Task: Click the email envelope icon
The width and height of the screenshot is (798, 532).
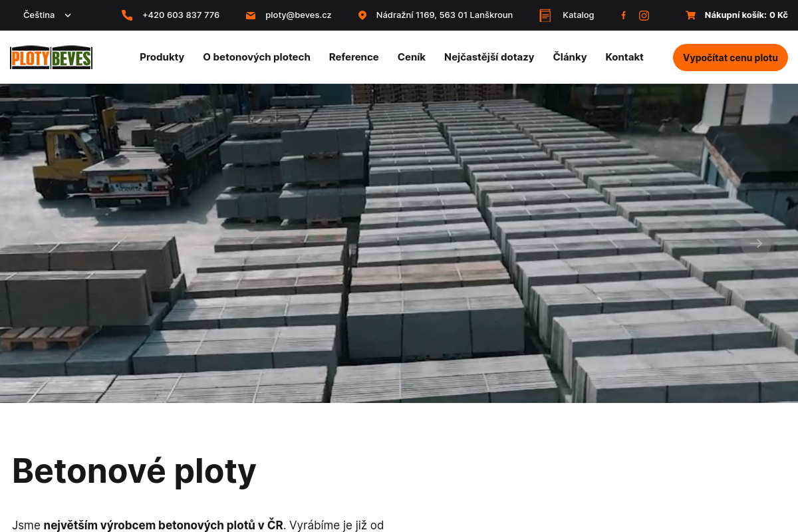Action: click(251, 15)
